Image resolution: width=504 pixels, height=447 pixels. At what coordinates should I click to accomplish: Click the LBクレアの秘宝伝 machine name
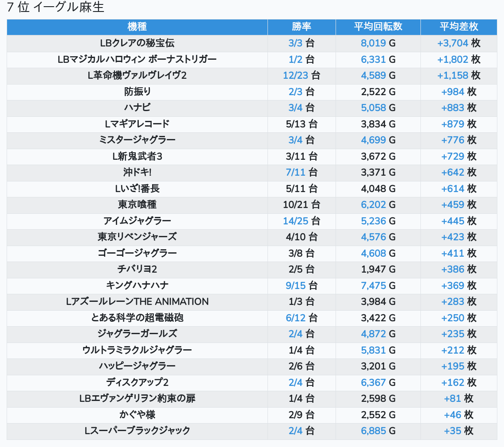coord(137,43)
